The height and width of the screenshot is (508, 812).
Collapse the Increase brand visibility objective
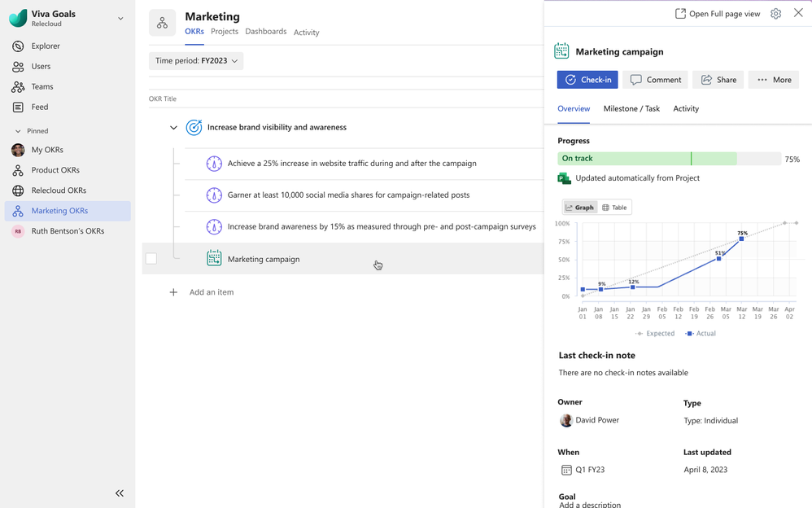coord(173,128)
